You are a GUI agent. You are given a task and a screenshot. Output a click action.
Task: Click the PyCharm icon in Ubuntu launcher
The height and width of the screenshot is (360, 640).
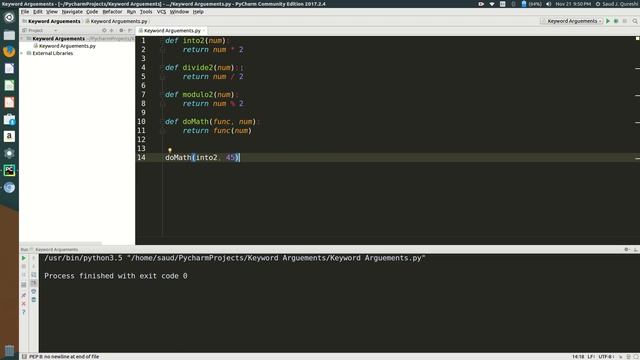point(9,170)
